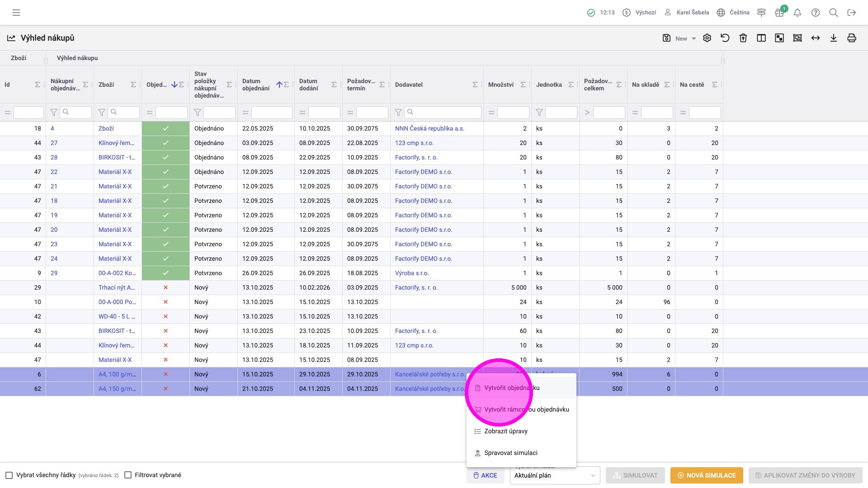Image resolution: width=868 pixels, height=488 pixels.
Task: Select Zobrazit úpravy from the action menu
Action: pyautogui.click(x=506, y=431)
